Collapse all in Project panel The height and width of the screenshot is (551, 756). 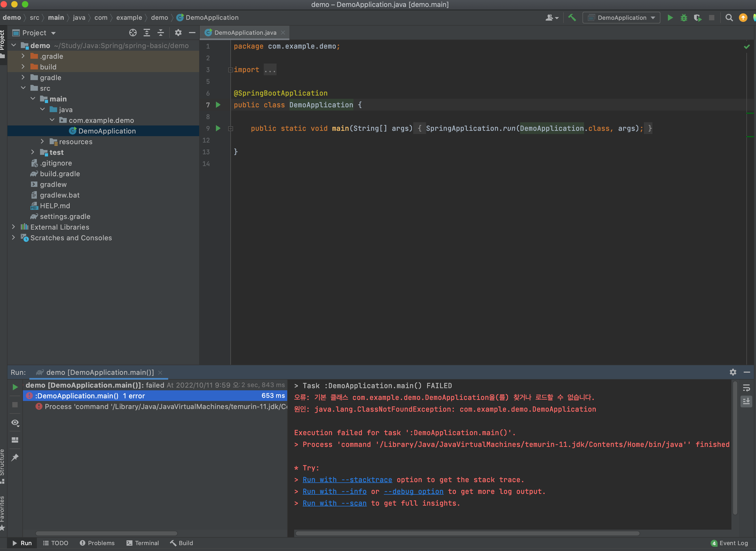pyautogui.click(x=161, y=33)
